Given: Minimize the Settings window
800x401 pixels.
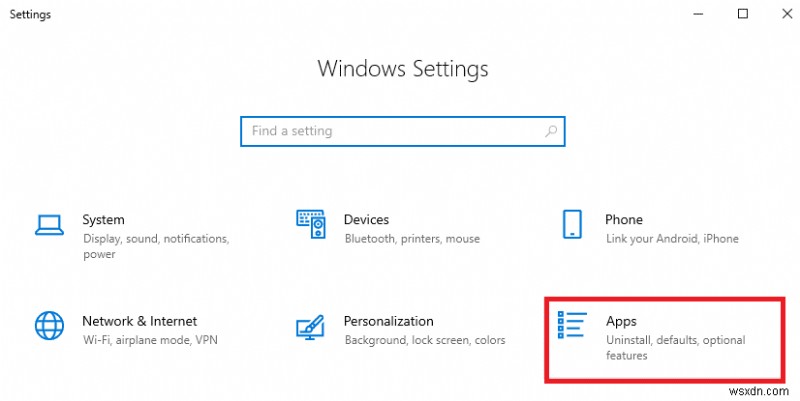Looking at the screenshot, I should click(x=696, y=14).
